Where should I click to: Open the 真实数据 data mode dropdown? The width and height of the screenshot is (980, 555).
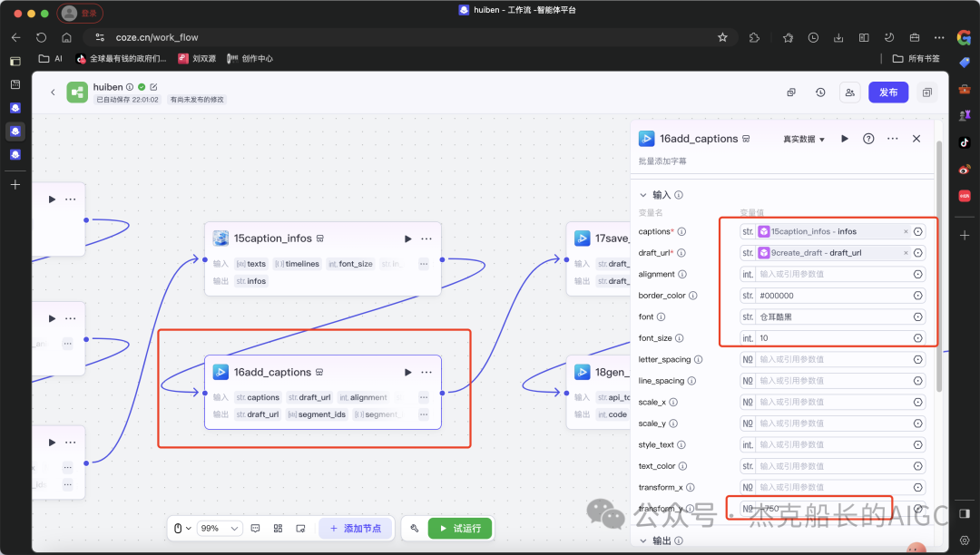click(804, 140)
